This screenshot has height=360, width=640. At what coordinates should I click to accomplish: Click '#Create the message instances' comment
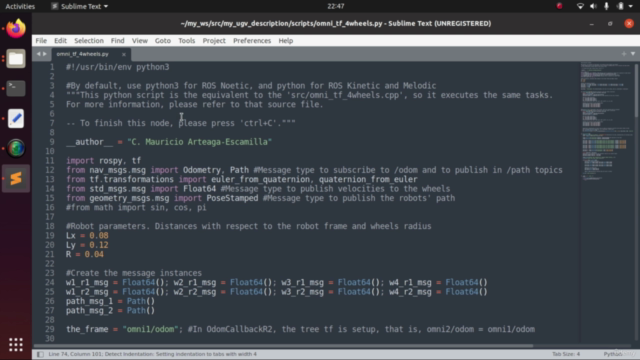tap(134, 273)
